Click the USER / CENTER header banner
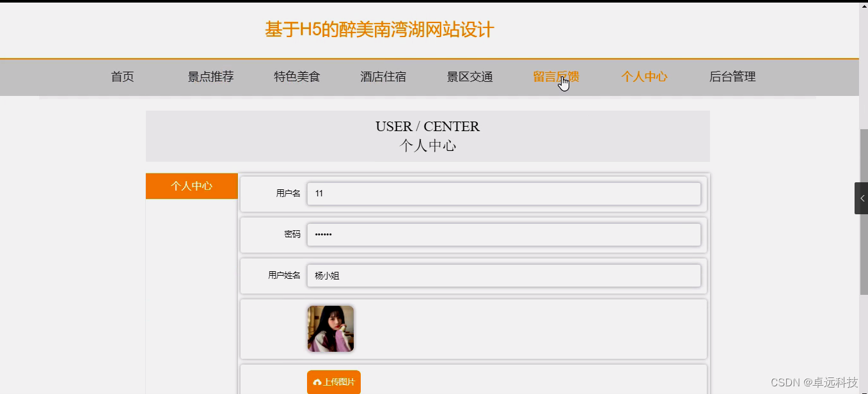Image resolution: width=868 pixels, height=394 pixels. 427,135
